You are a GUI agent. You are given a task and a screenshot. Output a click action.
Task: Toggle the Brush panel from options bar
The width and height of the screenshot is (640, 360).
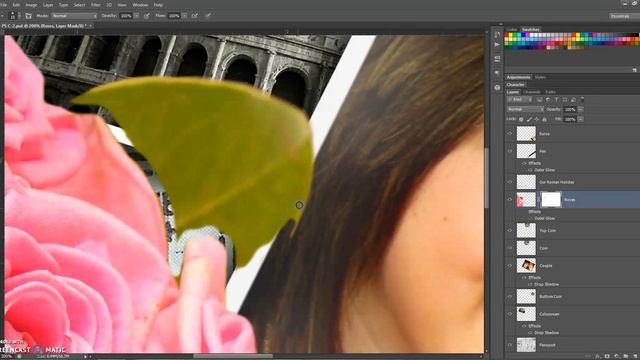(x=28, y=16)
